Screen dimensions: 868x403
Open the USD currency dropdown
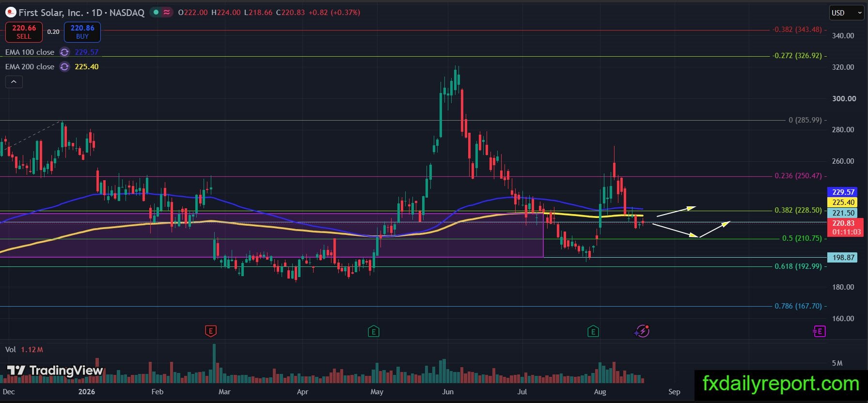click(x=847, y=13)
